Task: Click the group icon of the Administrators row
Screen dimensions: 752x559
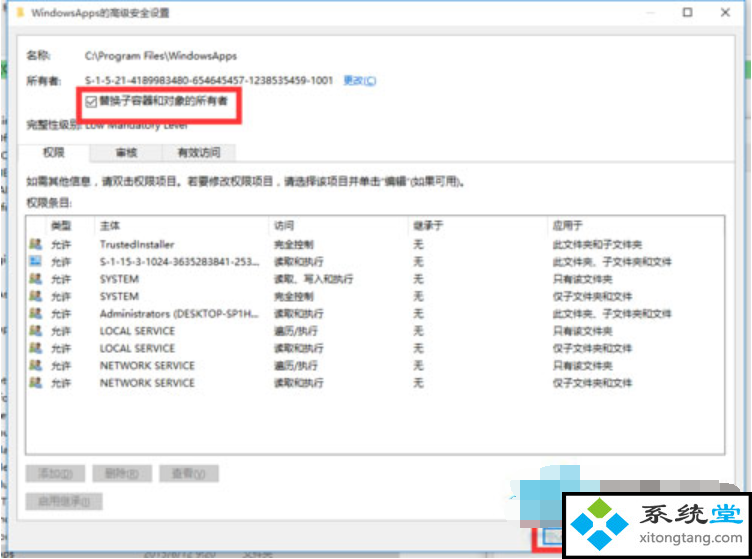Action: click(x=36, y=314)
